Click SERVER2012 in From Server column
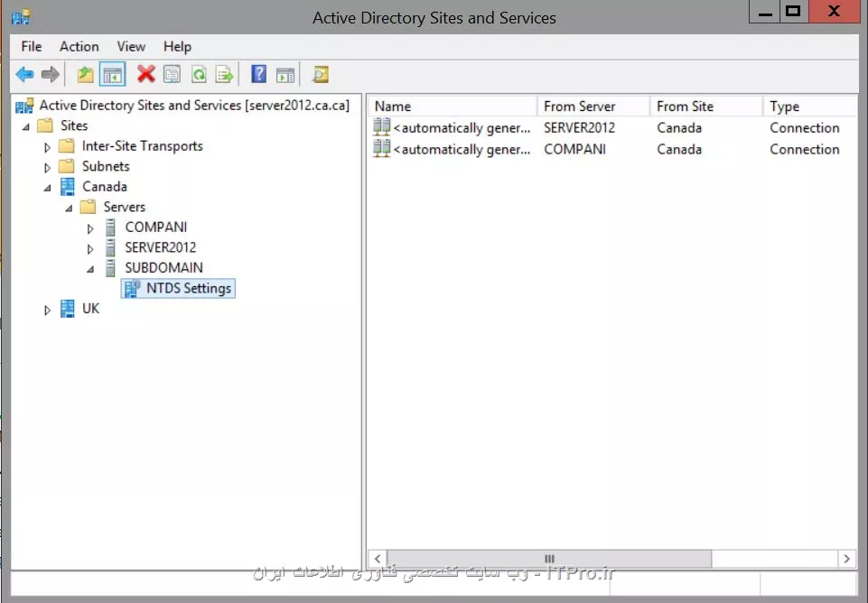Image resolution: width=868 pixels, height=603 pixels. click(x=579, y=128)
